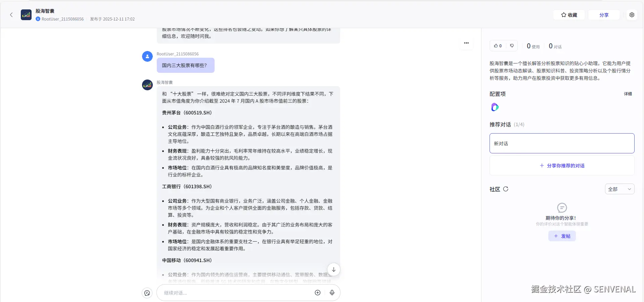Favorite the bot with 收藏 button
This screenshot has width=644, height=302.
(569, 15)
